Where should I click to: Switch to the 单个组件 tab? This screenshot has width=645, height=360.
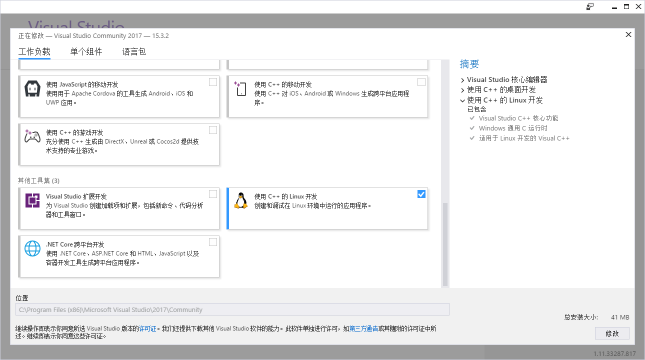point(86,52)
